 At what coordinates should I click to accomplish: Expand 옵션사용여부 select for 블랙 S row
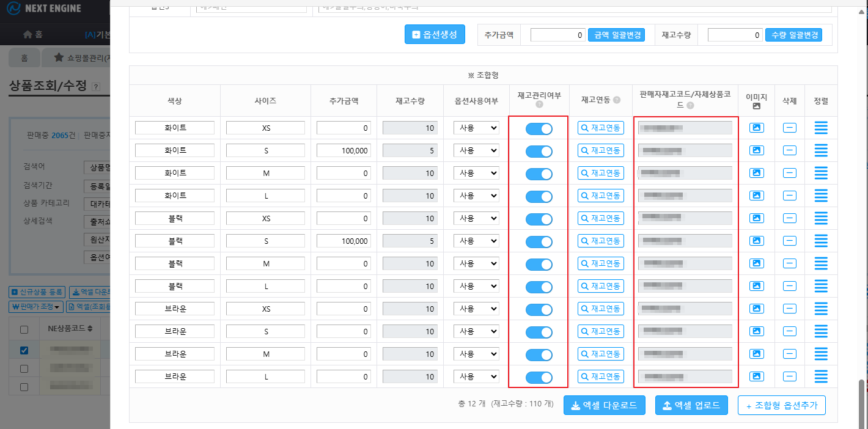pyautogui.click(x=476, y=241)
